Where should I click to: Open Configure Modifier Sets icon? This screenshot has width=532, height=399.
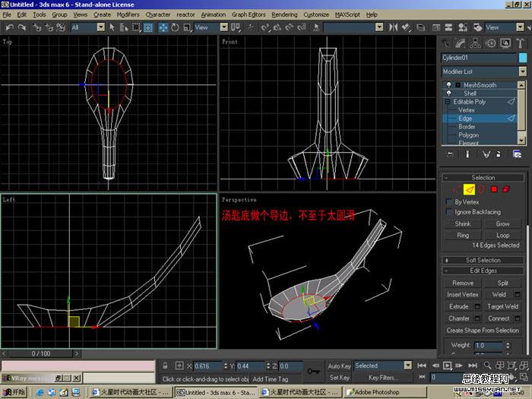click(517, 154)
